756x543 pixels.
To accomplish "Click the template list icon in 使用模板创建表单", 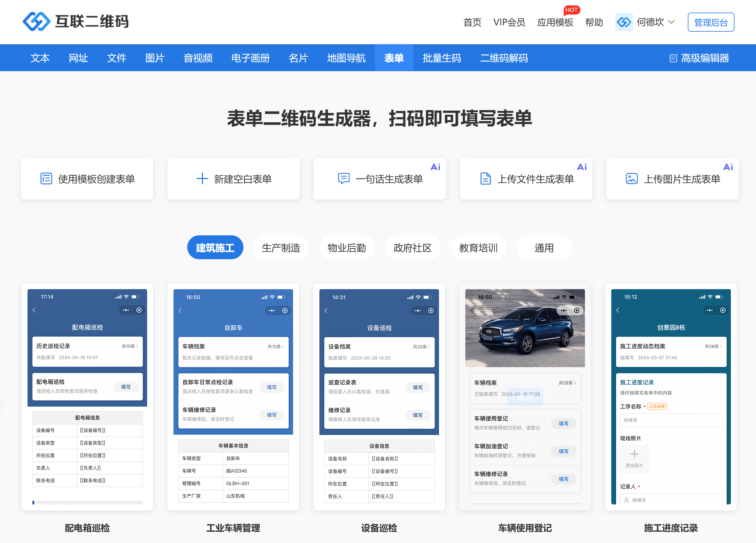I will point(46,179).
